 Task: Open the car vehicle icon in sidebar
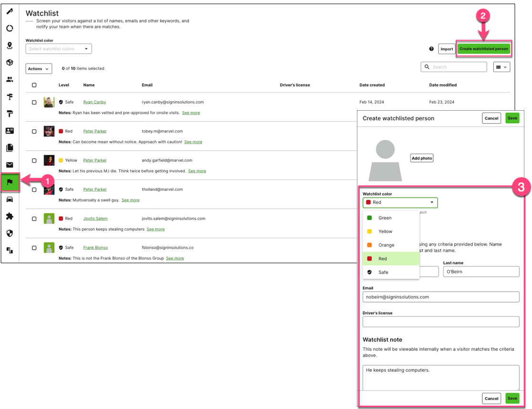pyautogui.click(x=10, y=199)
